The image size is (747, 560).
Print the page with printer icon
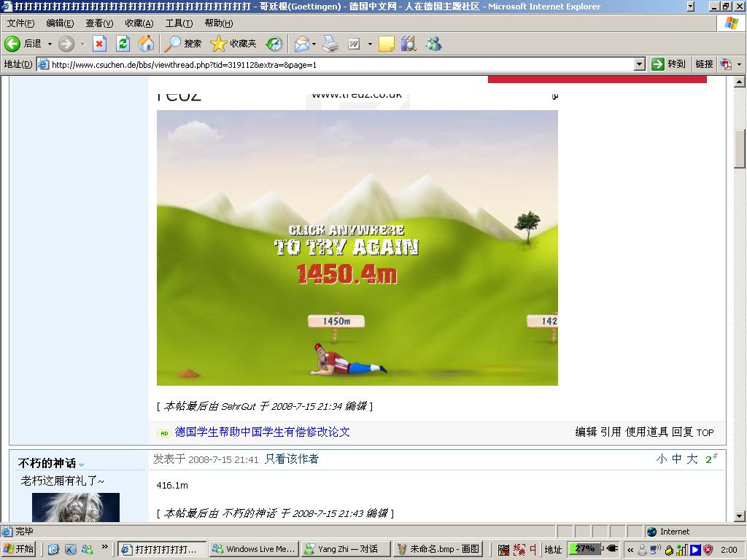click(330, 44)
